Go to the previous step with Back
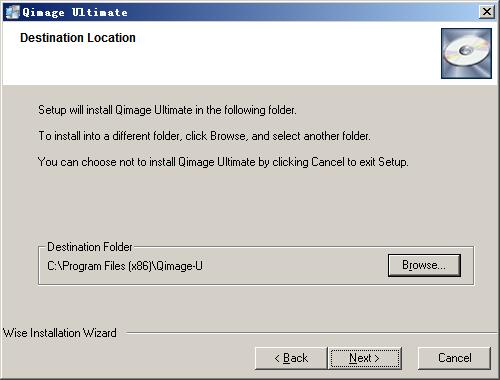500x380 pixels. [x=291, y=358]
